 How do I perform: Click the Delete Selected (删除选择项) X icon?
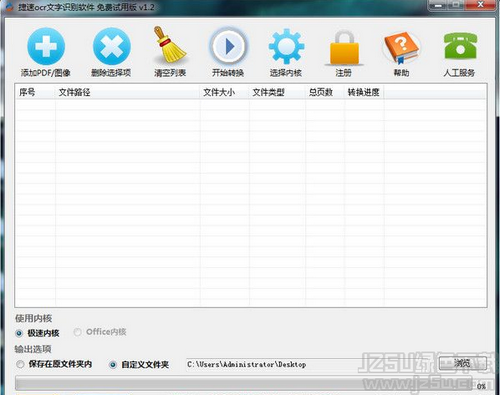pyautogui.click(x=112, y=46)
